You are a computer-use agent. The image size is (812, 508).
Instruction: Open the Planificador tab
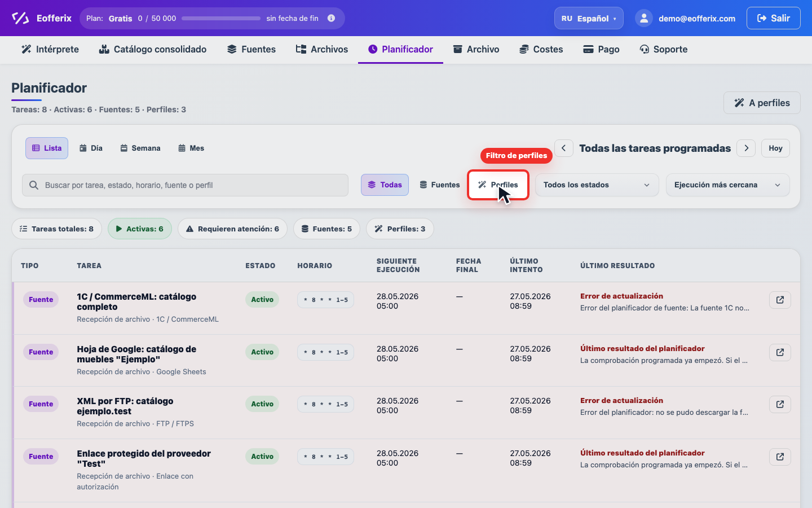(x=400, y=49)
